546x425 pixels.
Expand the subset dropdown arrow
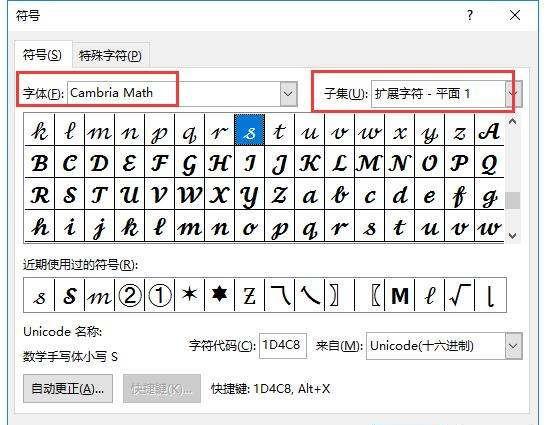(514, 93)
